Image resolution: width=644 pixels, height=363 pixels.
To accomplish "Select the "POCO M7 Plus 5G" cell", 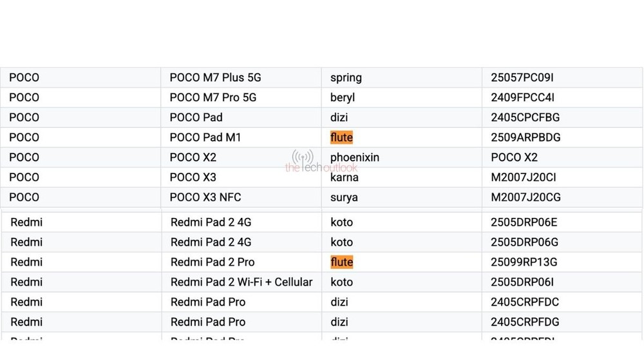I will click(x=215, y=77).
